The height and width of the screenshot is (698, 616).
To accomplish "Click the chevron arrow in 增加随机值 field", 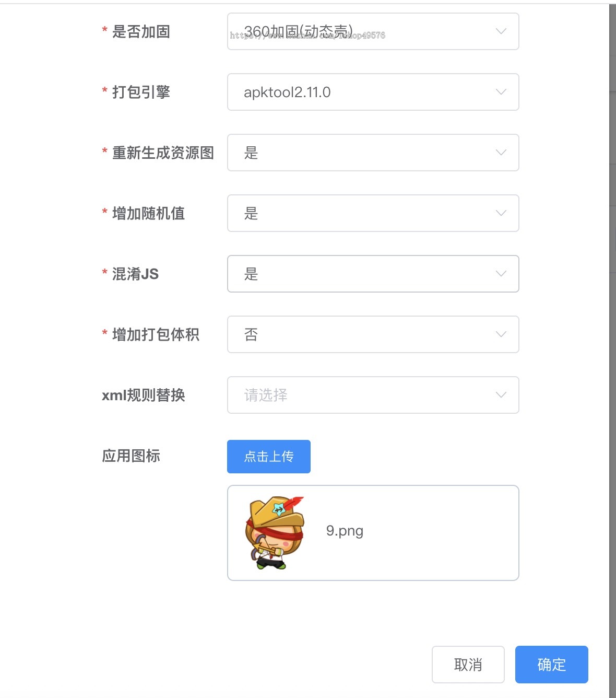I will tap(501, 213).
